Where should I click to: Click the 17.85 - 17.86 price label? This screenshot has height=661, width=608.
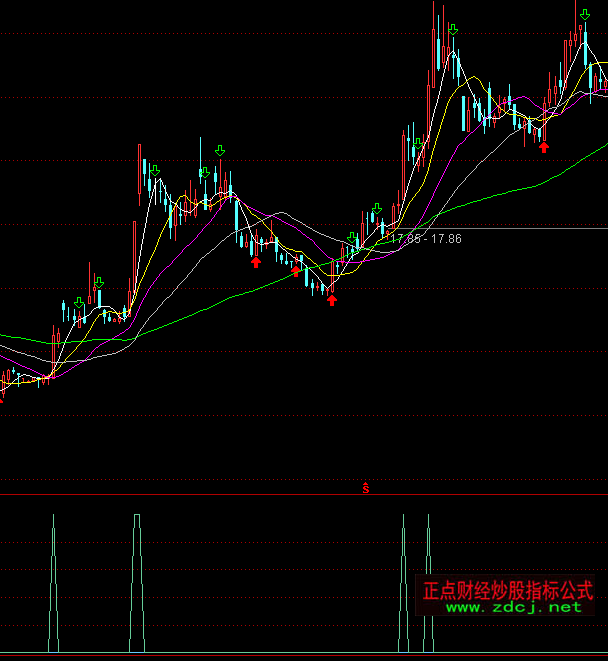click(426, 239)
